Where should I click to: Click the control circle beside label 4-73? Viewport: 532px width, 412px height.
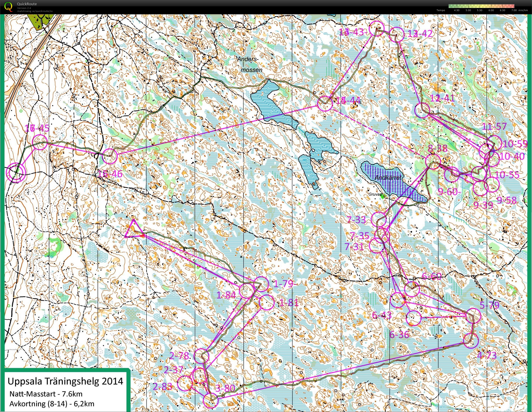[x=471, y=341]
